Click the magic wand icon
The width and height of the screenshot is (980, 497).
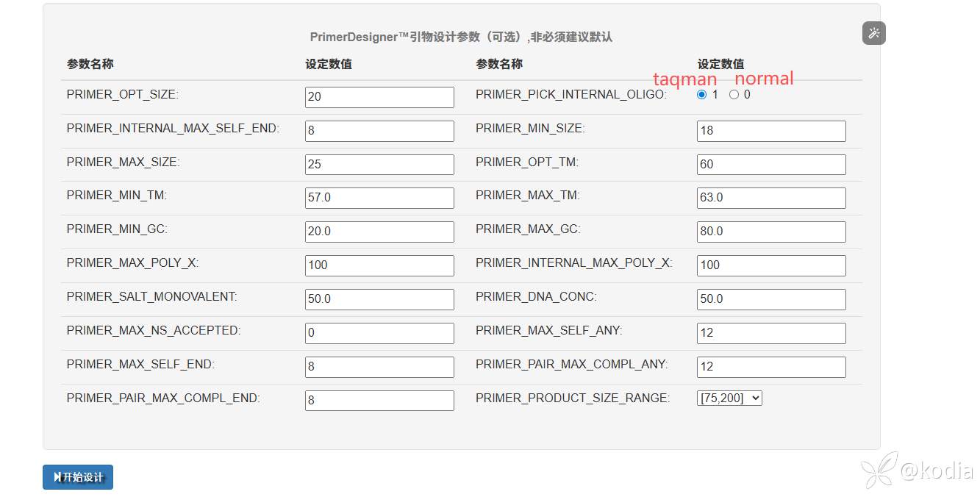click(x=874, y=33)
